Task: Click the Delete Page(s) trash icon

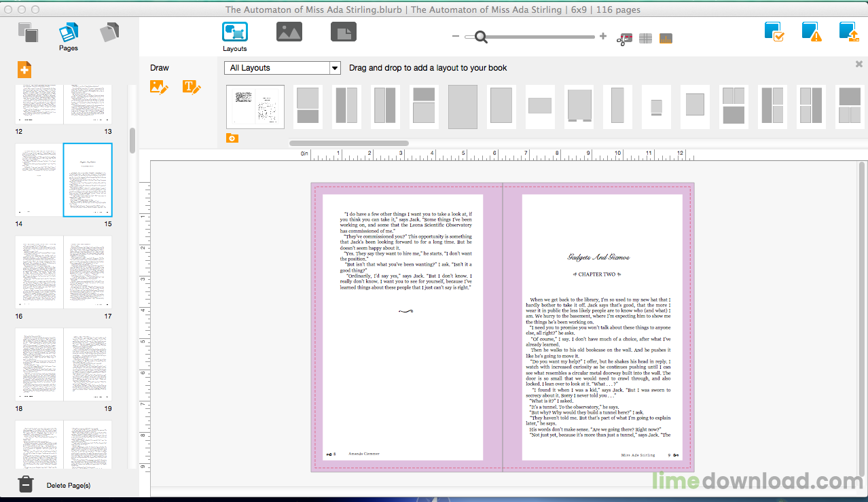Action: [25, 484]
